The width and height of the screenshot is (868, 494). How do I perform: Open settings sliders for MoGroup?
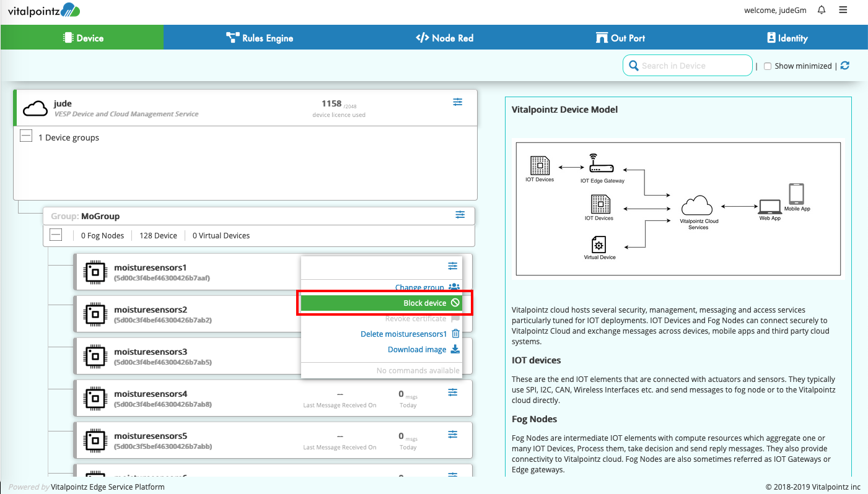tap(460, 215)
